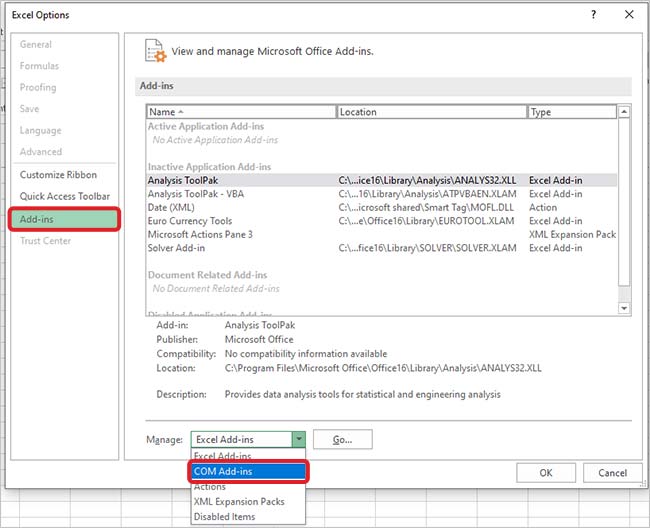Select the Solver Add-in row
The height and width of the screenshot is (528, 650).
pyautogui.click(x=381, y=248)
